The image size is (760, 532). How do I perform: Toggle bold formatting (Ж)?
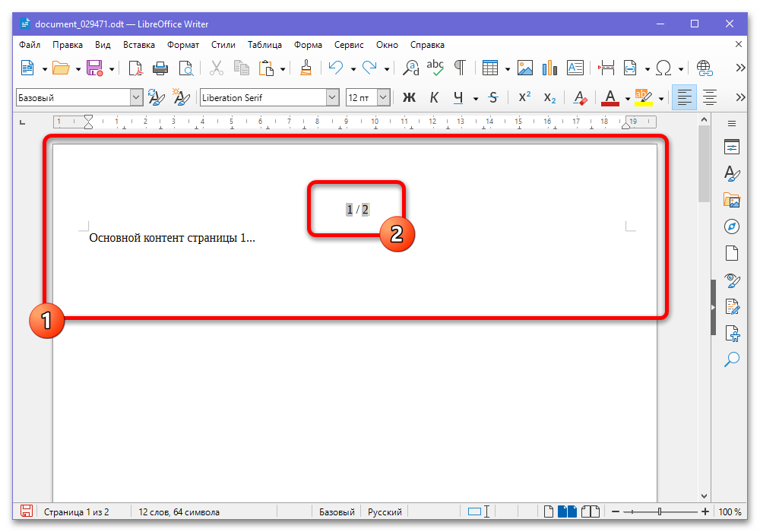click(x=409, y=98)
